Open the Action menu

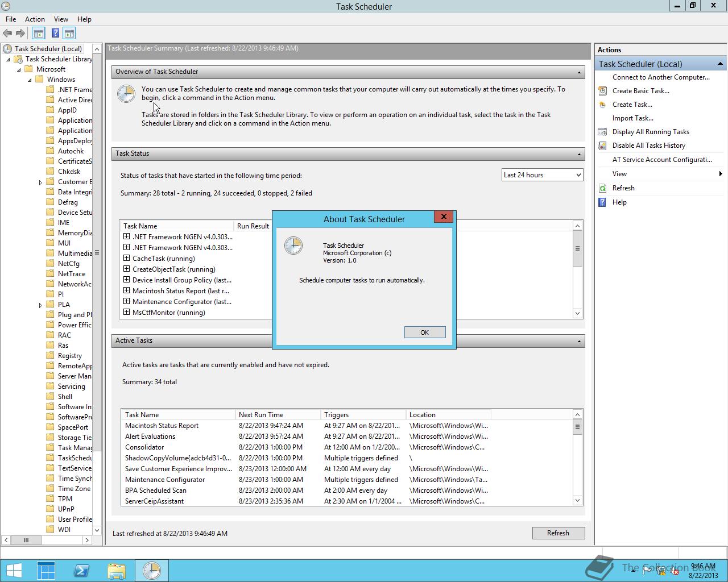point(35,19)
